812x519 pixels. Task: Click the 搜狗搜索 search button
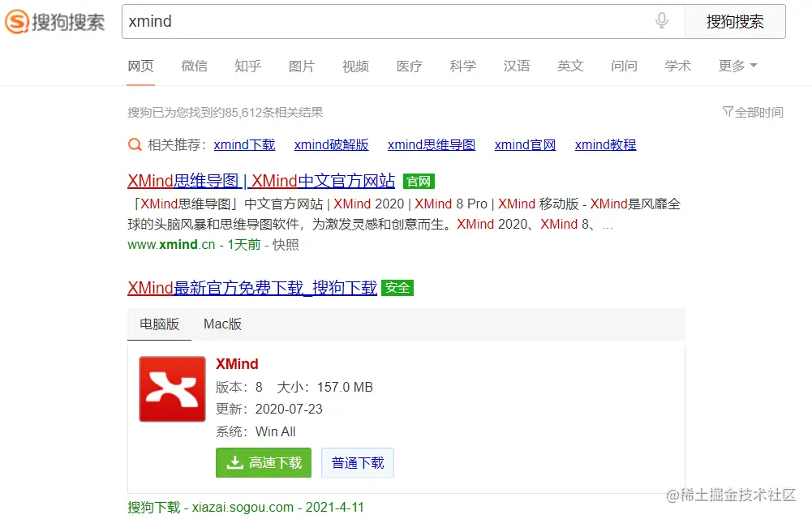(x=735, y=21)
